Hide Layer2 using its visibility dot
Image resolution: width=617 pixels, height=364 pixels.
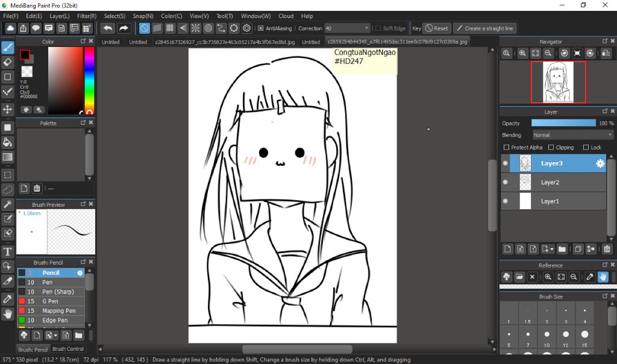pyautogui.click(x=506, y=182)
